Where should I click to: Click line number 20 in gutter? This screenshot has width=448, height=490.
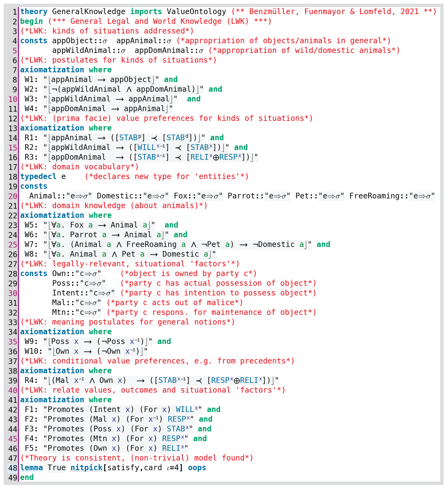(13, 196)
